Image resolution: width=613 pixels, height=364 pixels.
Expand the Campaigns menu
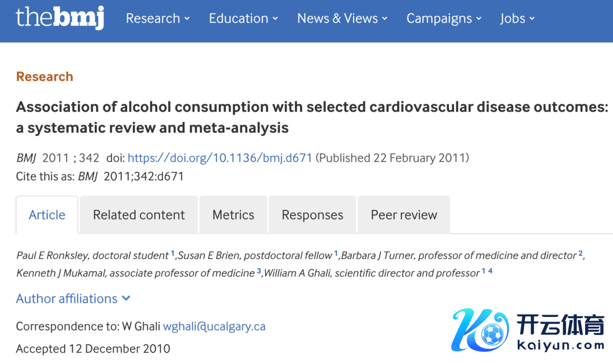[x=444, y=19]
